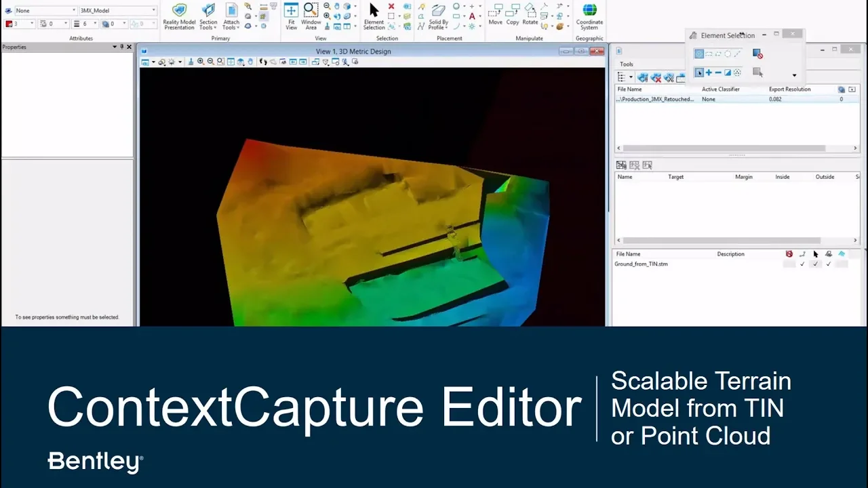Select the Copy tool

point(513,14)
